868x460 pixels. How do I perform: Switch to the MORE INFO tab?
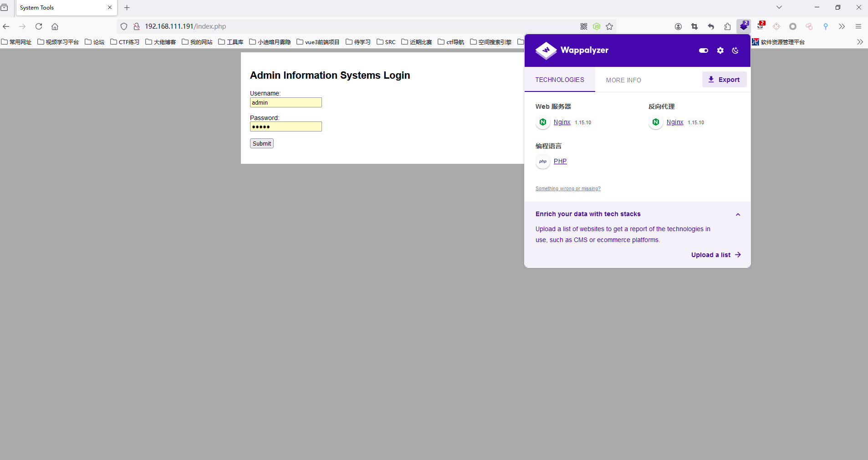623,80
